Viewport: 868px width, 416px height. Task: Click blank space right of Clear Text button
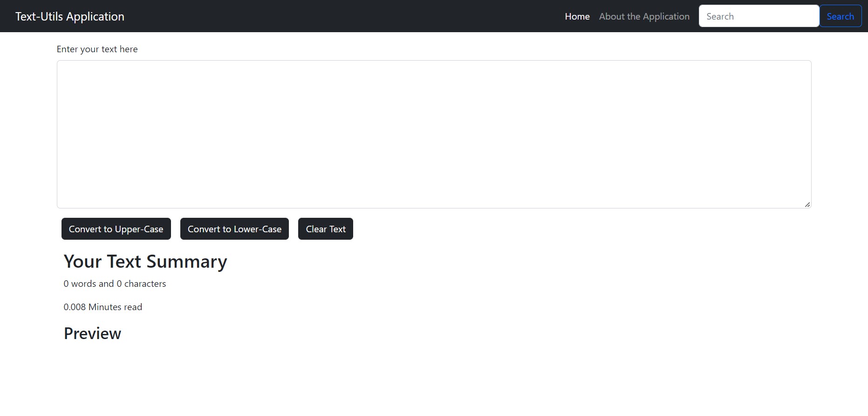[559, 229]
